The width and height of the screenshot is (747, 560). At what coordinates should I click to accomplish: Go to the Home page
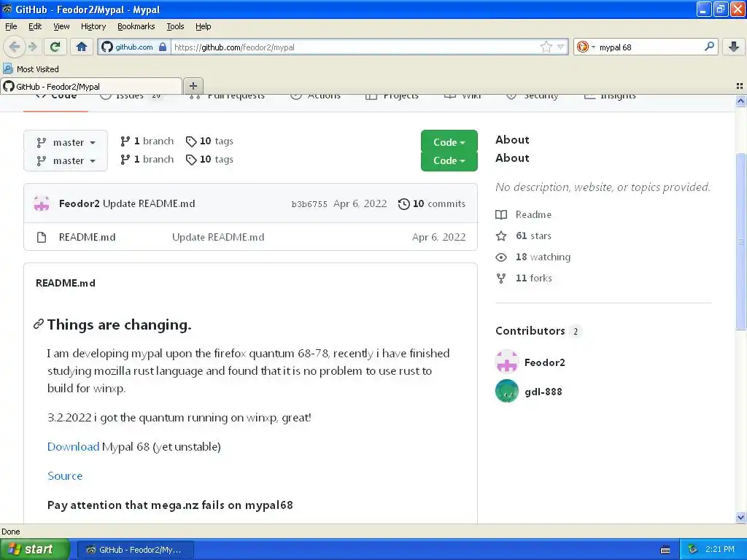point(82,47)
